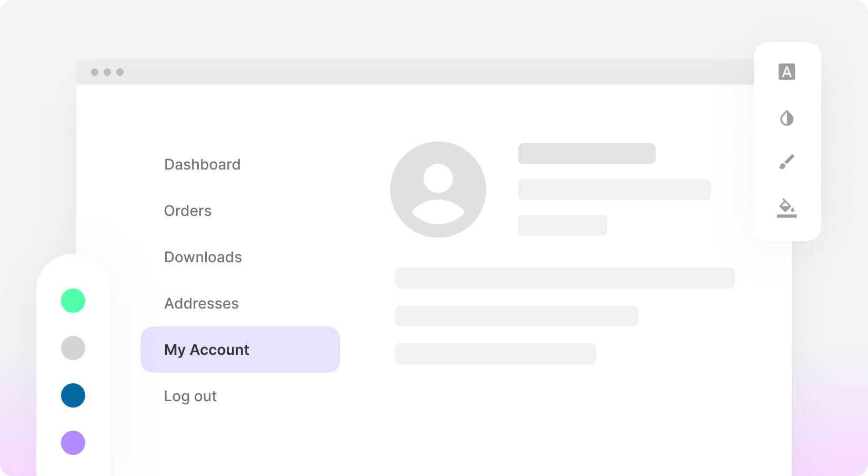Click the user avatar profile image

point(438,190)
